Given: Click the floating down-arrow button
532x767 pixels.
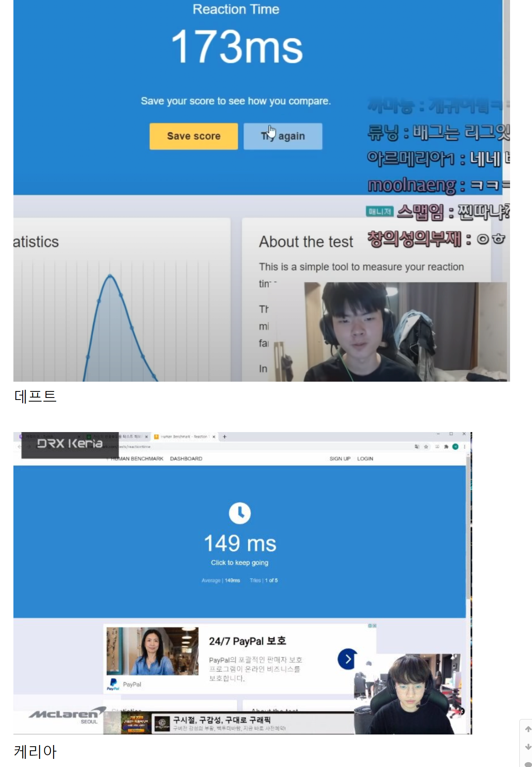Looking at the screenshot, I should coord(528,747).
